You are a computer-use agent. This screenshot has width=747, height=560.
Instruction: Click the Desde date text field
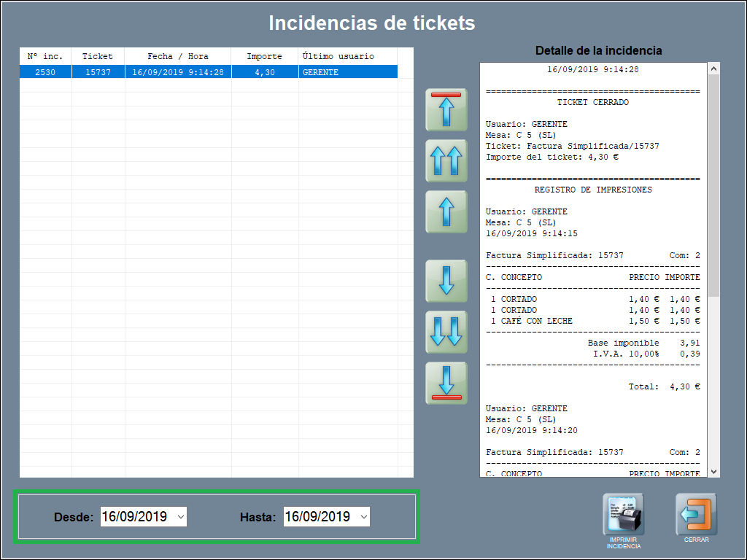[x=136, y=517]
